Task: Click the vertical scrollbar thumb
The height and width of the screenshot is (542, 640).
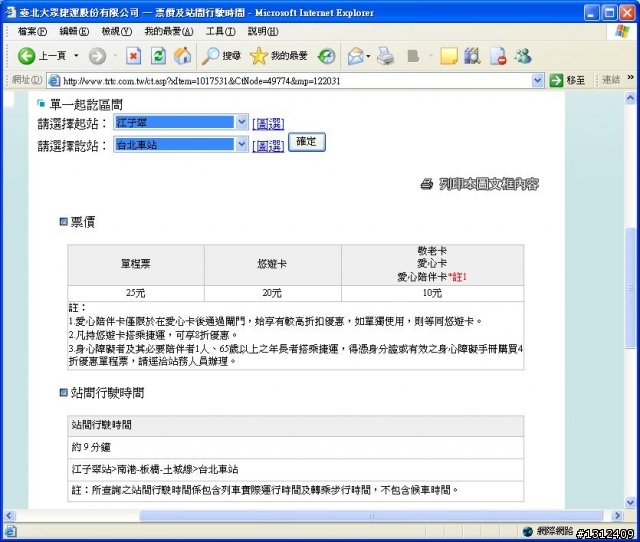Action: point(630,288)
